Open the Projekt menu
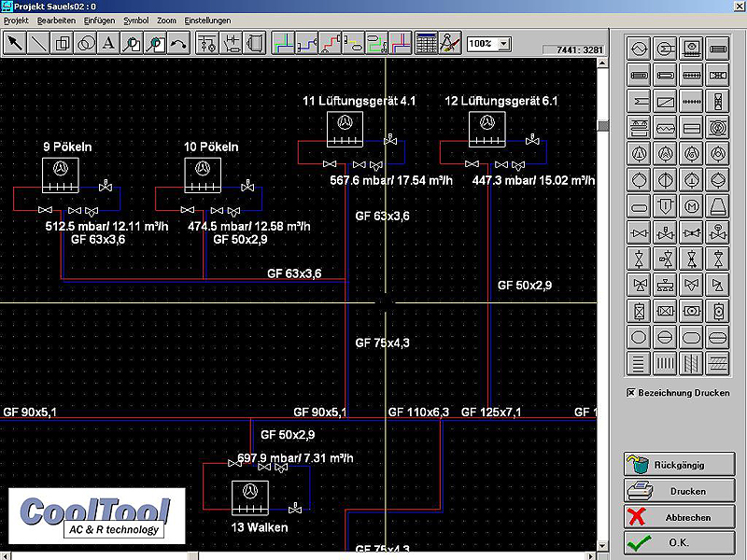This screenshot has width=747, height=560. 17,20
